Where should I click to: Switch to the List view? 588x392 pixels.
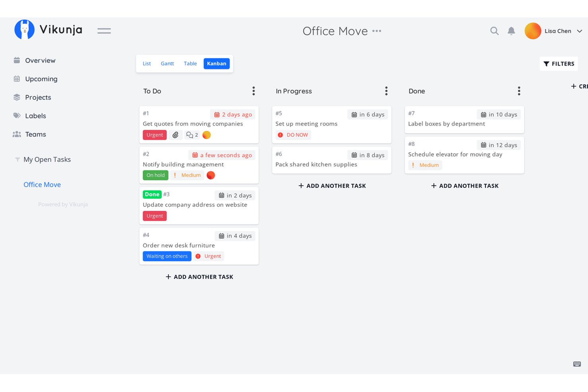click(147, 64)
